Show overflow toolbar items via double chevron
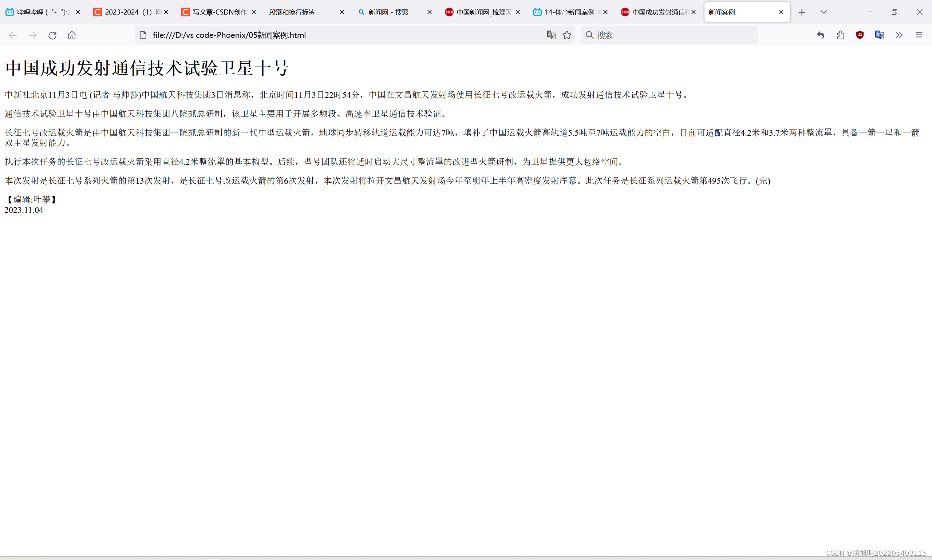This screenshot has width=932, height=560. [x=899, y=35]
